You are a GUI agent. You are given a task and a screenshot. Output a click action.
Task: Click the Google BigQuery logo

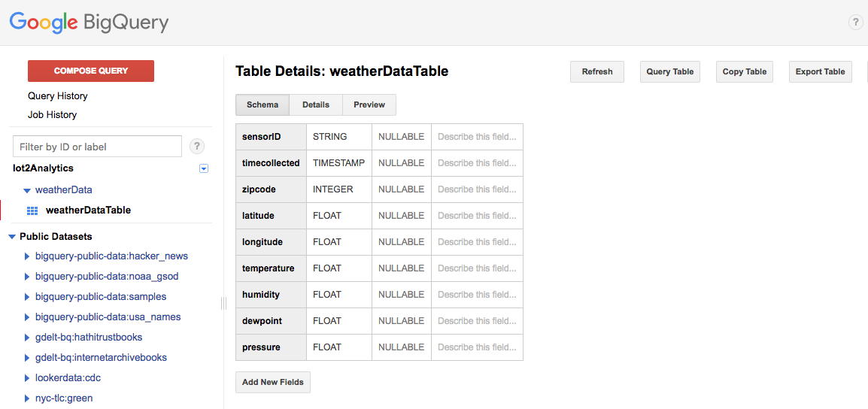pyautogui.click(x=89, y=23)
